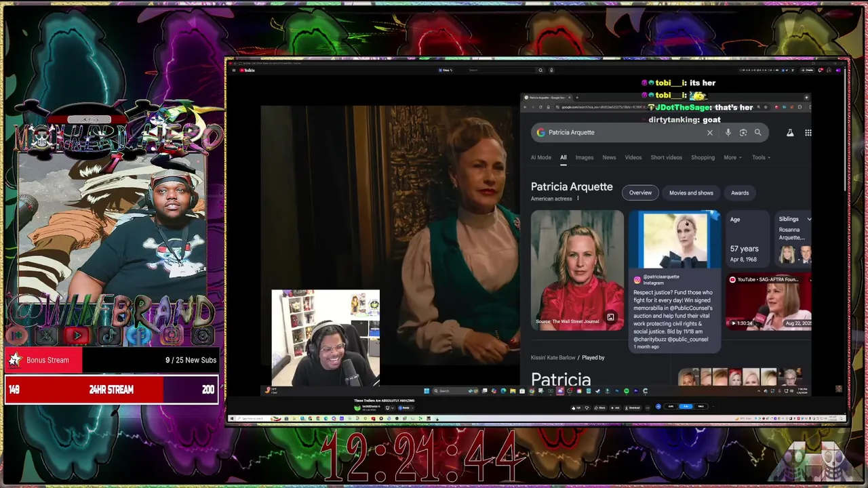Click the YouTube logo in background window

pos(248,70)
